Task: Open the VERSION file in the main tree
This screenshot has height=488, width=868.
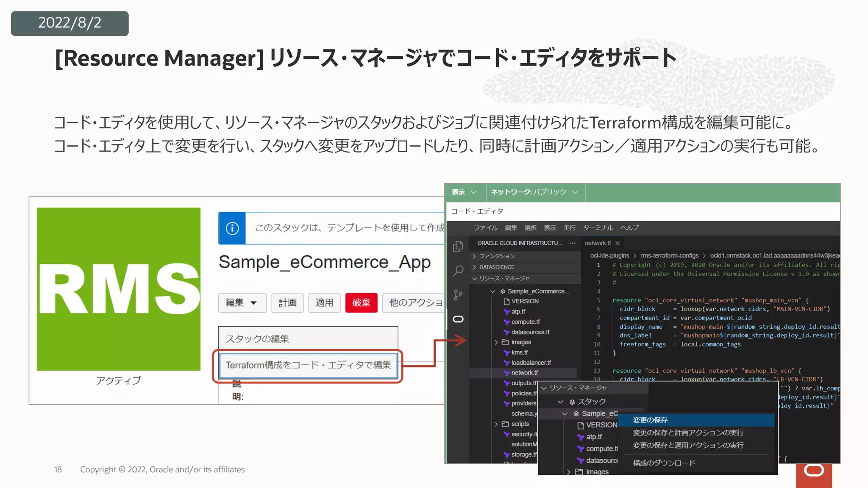Action: 525,301
